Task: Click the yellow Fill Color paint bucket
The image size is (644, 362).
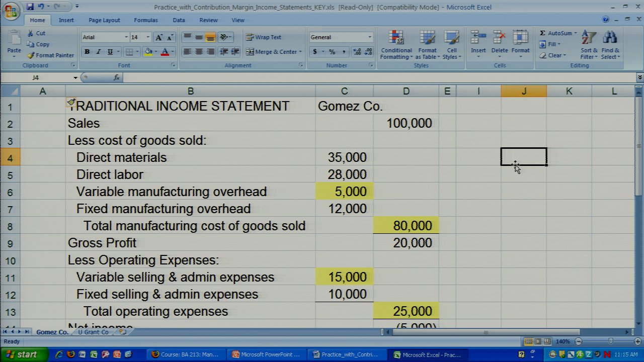Action: pos(148,52)
